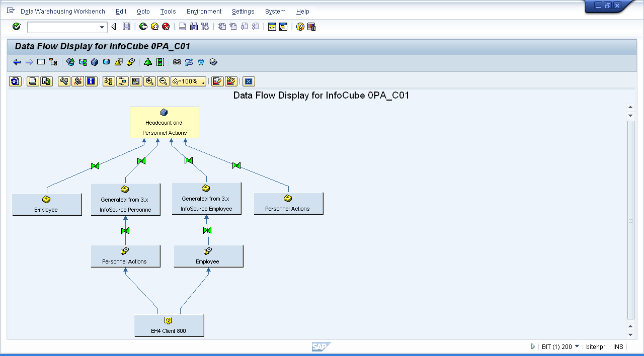
Task: Click the Save diskette icon
Action: (127, 27)
